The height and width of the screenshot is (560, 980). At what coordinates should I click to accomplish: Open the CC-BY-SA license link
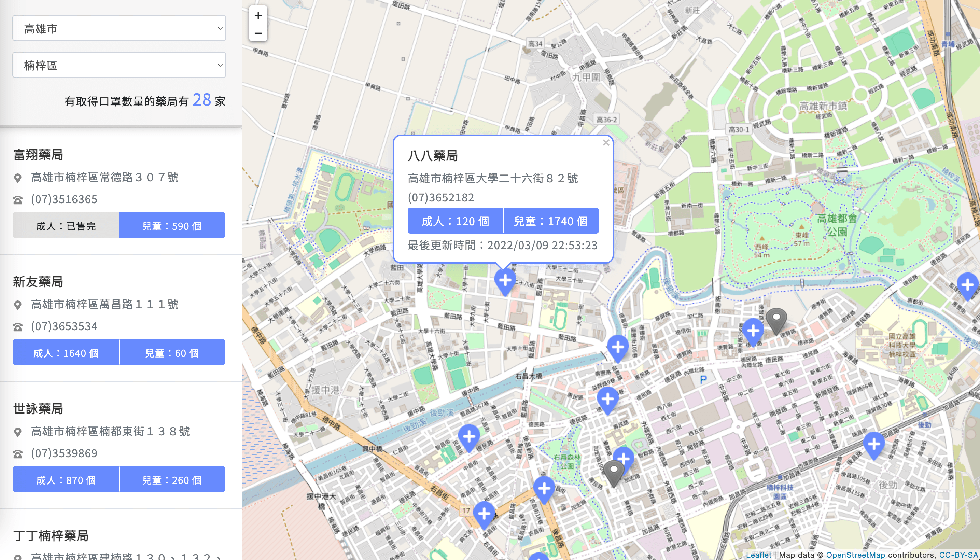(x=959, y=555)
